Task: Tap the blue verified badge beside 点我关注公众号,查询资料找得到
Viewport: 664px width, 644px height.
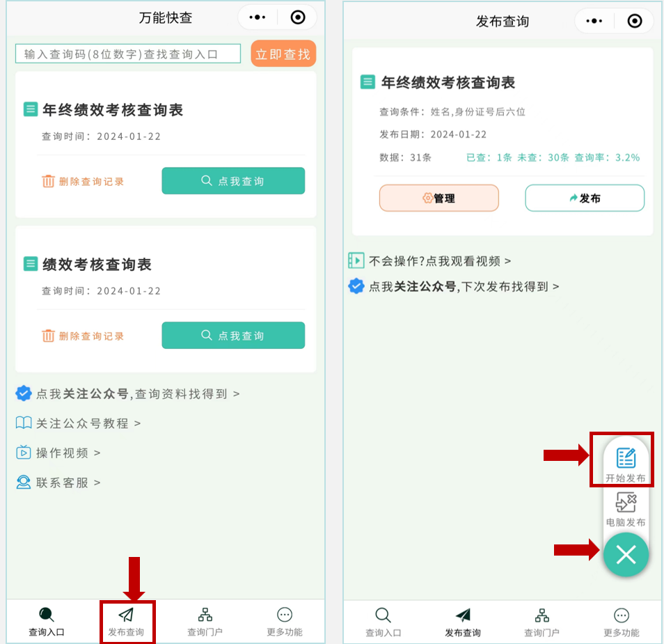Action: click(24, 393)
